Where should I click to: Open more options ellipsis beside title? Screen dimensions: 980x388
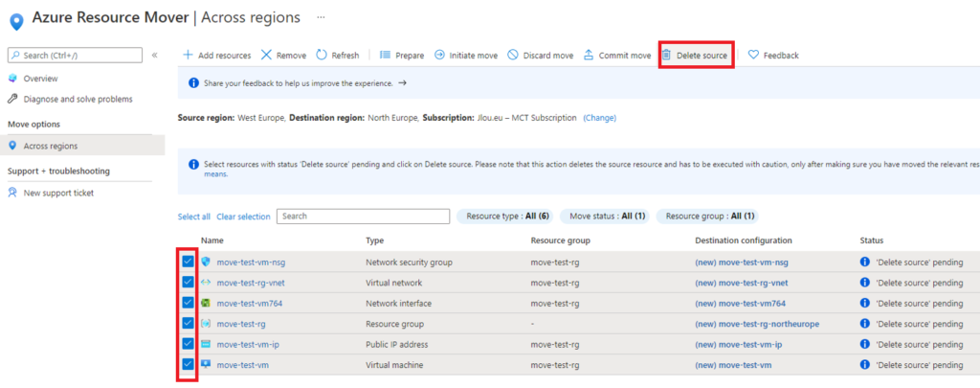point(321,17)
